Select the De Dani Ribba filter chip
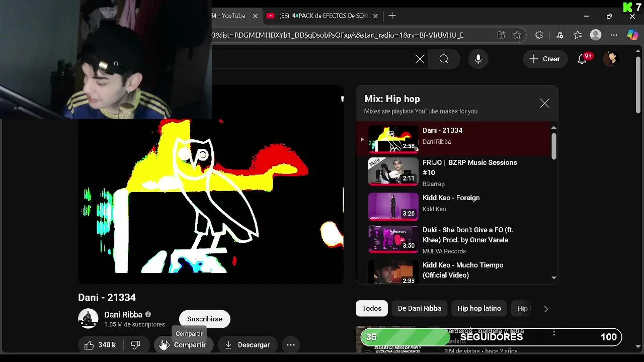Image resolution: width=644 pixels, height=362 pixels. pos(420,308)
